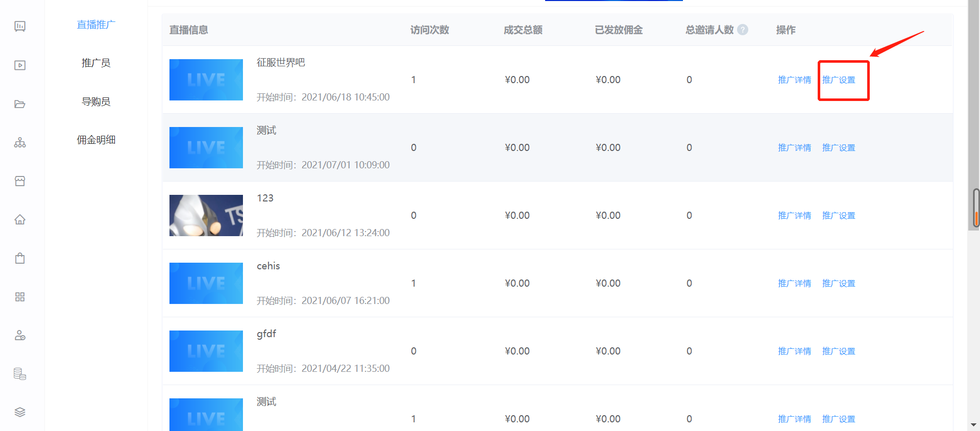Image resolution: width=980 pixels, height=431 pixels.
Task: Open the coin stack sidebar icon
Action: (x=20, y=374)
